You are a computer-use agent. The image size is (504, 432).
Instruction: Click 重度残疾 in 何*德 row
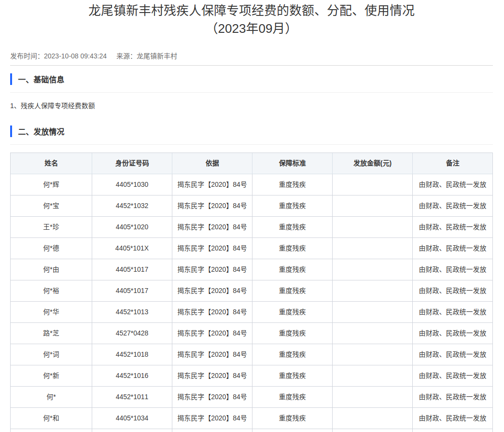[x=292, y=249]
